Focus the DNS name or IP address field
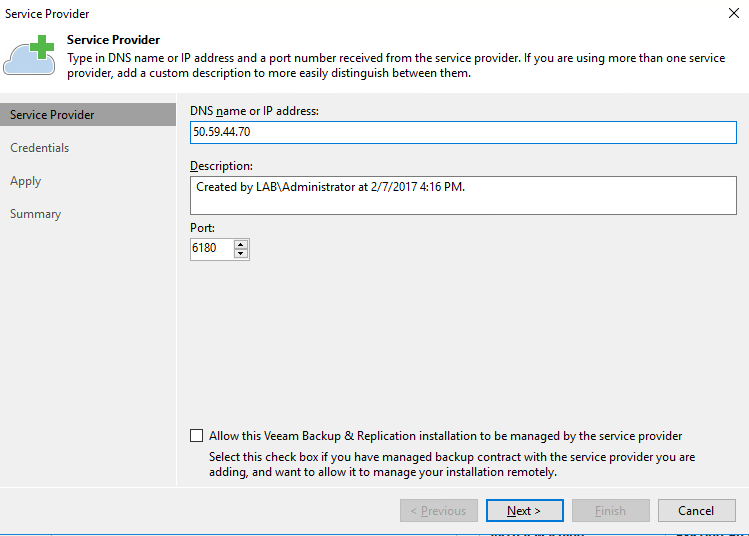Viewport: 749px width, 536px height. 462,132
